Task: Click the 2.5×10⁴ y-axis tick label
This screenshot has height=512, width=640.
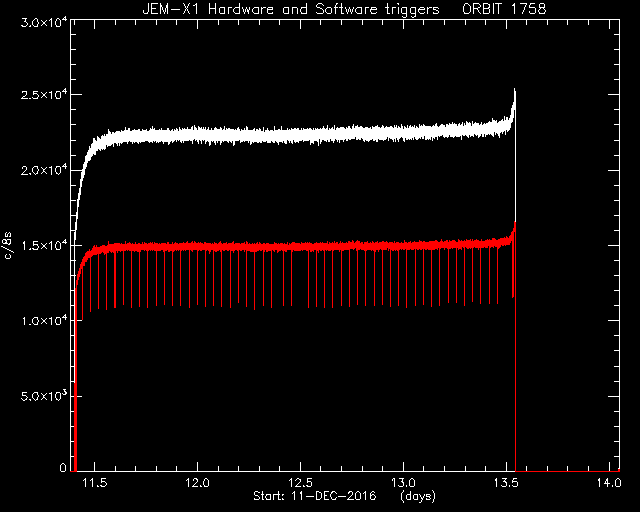Action: (44, 95)
